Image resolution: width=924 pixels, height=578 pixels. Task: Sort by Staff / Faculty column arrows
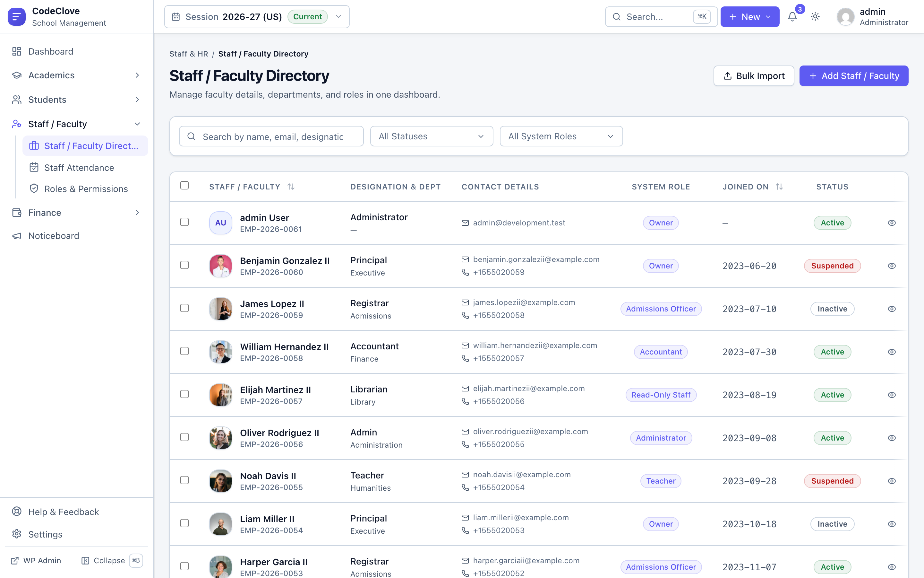pos(291,187)
